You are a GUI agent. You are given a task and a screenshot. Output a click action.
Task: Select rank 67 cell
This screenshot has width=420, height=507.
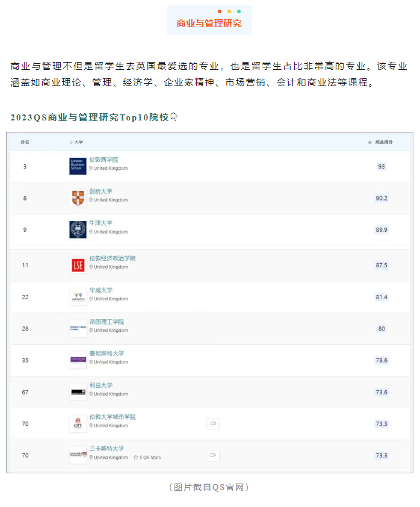point(25,392)
